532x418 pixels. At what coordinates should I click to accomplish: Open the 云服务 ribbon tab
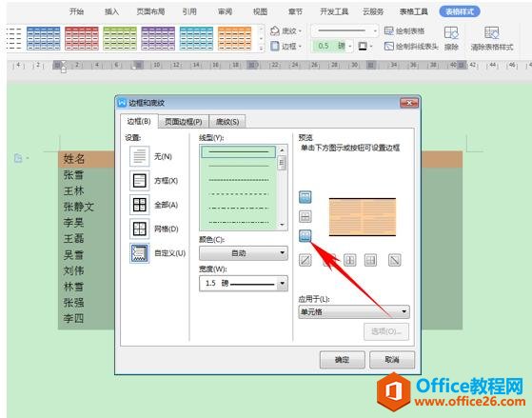point(373,11)
